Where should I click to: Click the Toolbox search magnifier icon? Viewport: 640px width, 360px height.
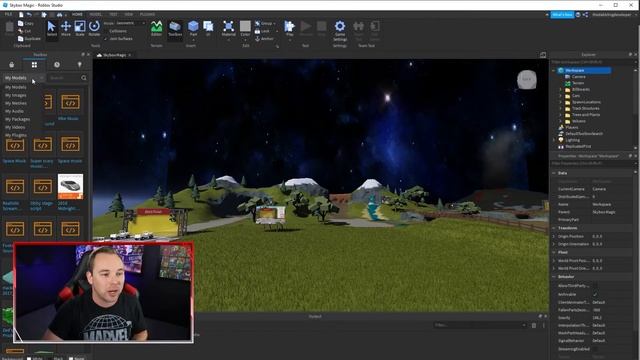[x=84, y=78]
